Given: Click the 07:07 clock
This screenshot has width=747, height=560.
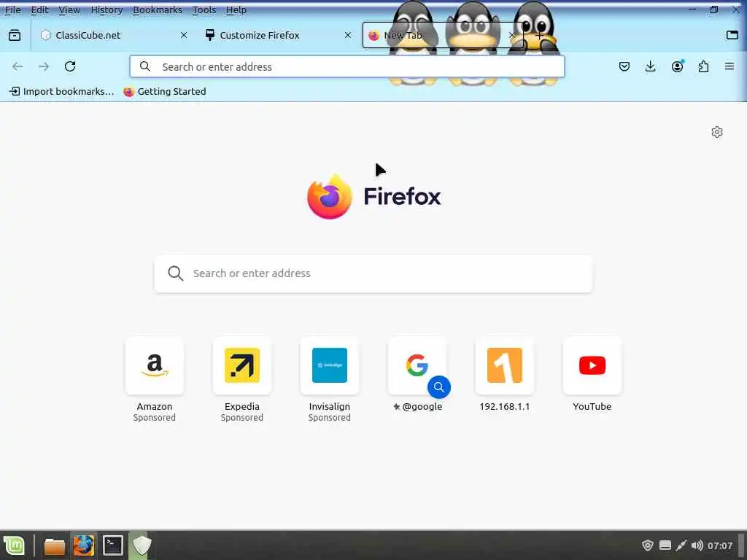Looking at the screenshot, I should click(x=720, y=545).
